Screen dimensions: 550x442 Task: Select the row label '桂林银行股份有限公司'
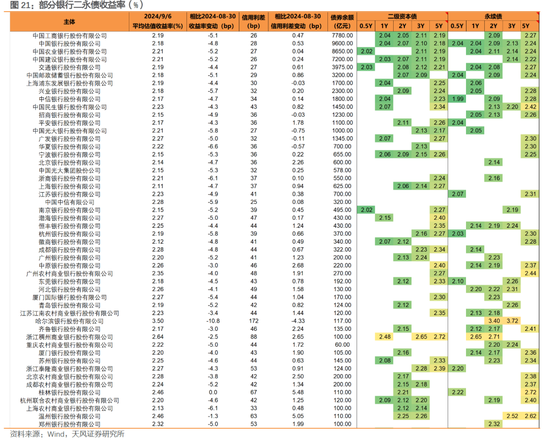tap(69, 393)
